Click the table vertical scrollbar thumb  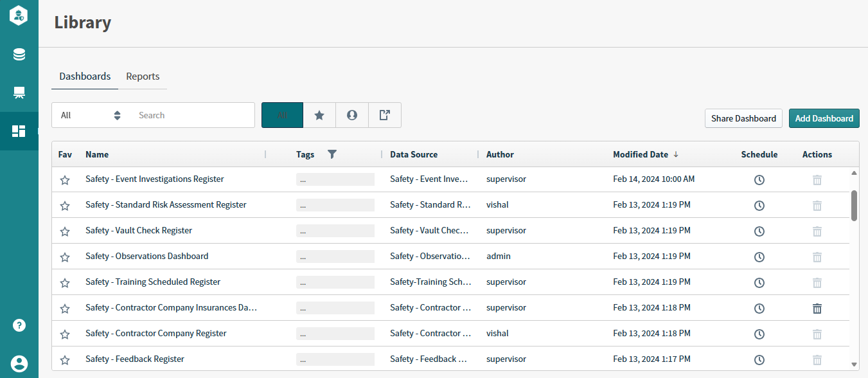point(854,206)
